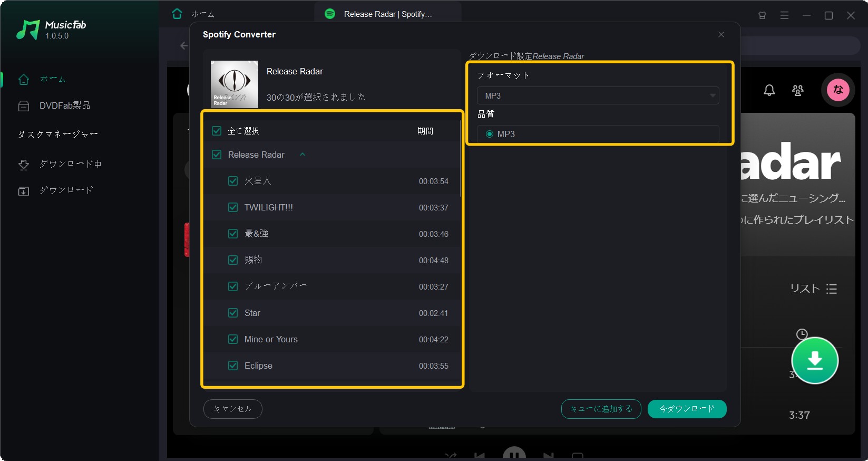The height and width of the screenshot is (461, 868).
Task: Toggle the Release Radar playlist checkbox
Action: click(x=217, y=155)
